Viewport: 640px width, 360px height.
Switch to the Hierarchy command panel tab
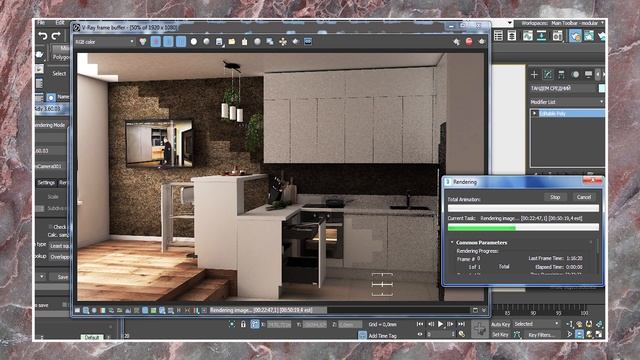coord(561,74)
